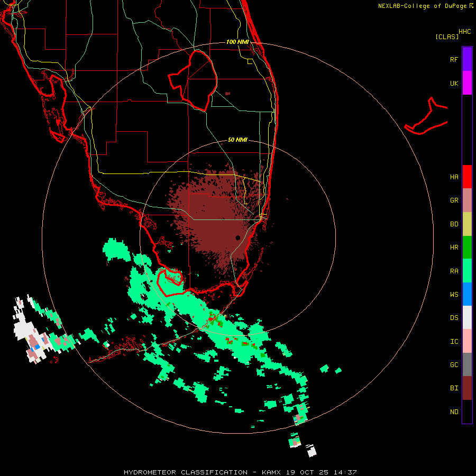Pick the HR dark green legend swatch
Image resolution: width=476 pixels, height=476 pixels.
click(467, 248)
